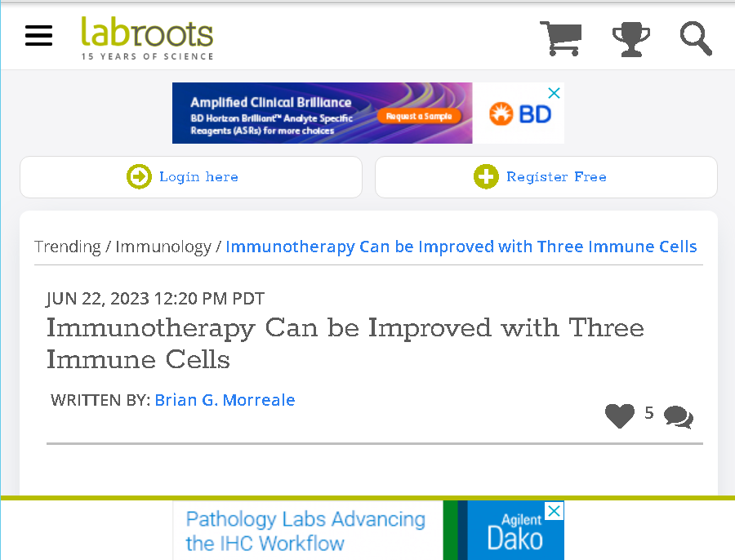Click the green plus register icon

[x=486, y=176]
